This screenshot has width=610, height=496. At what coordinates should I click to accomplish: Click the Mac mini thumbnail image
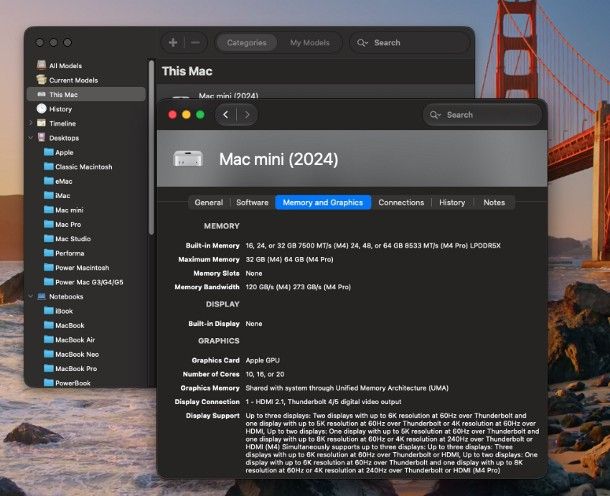coord(188,159)
